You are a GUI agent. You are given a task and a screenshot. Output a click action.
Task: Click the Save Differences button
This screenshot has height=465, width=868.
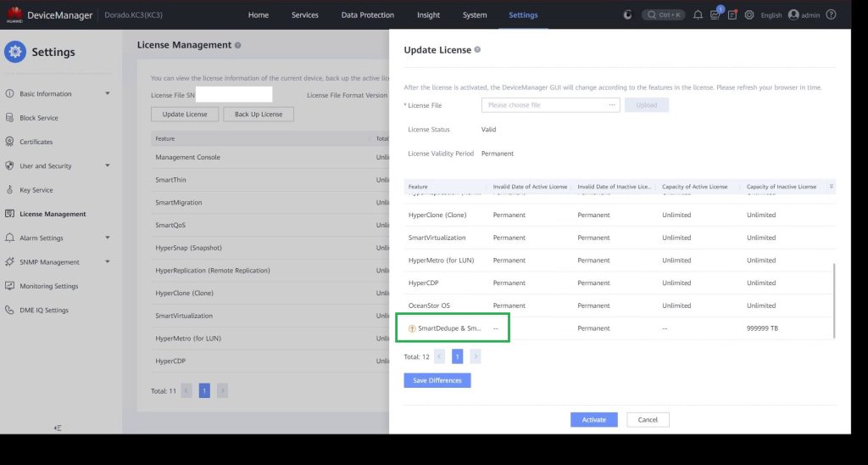pos(437,380)
